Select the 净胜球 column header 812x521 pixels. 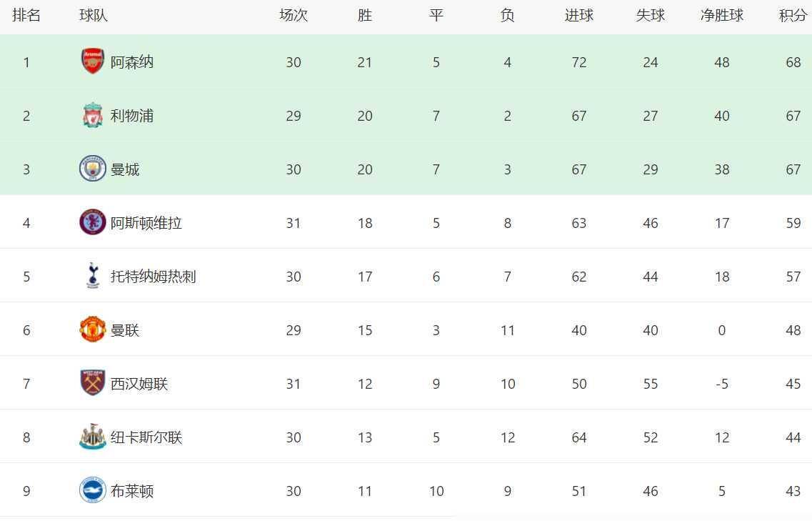coord(722,16)
